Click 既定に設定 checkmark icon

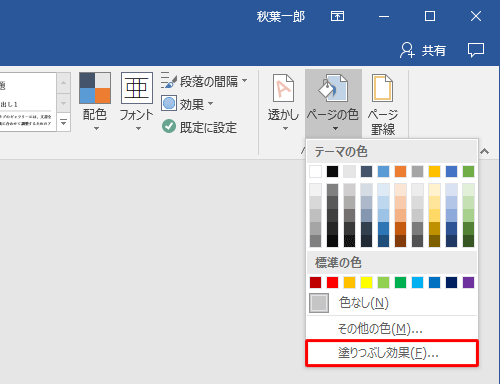[169, 127]
